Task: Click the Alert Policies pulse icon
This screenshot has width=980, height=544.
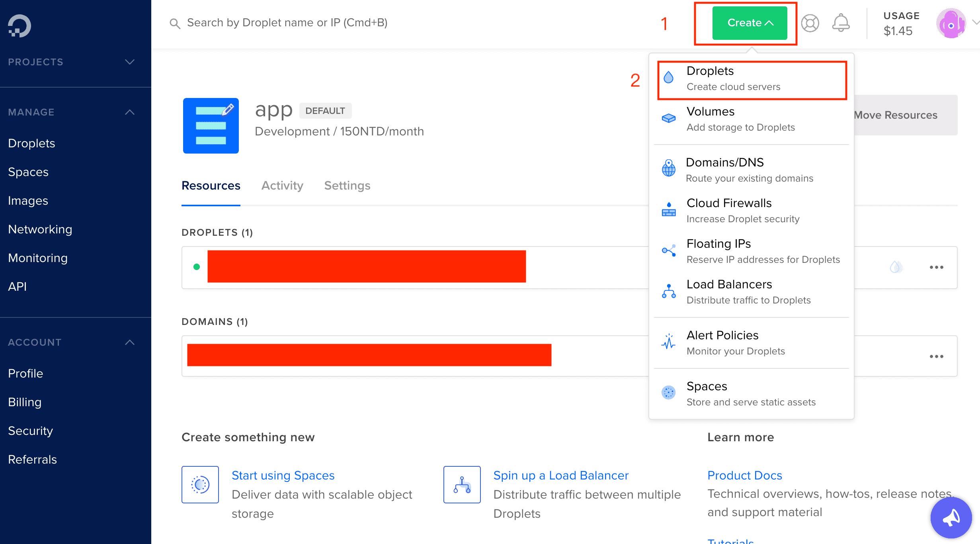Action: tap(669, 341)
